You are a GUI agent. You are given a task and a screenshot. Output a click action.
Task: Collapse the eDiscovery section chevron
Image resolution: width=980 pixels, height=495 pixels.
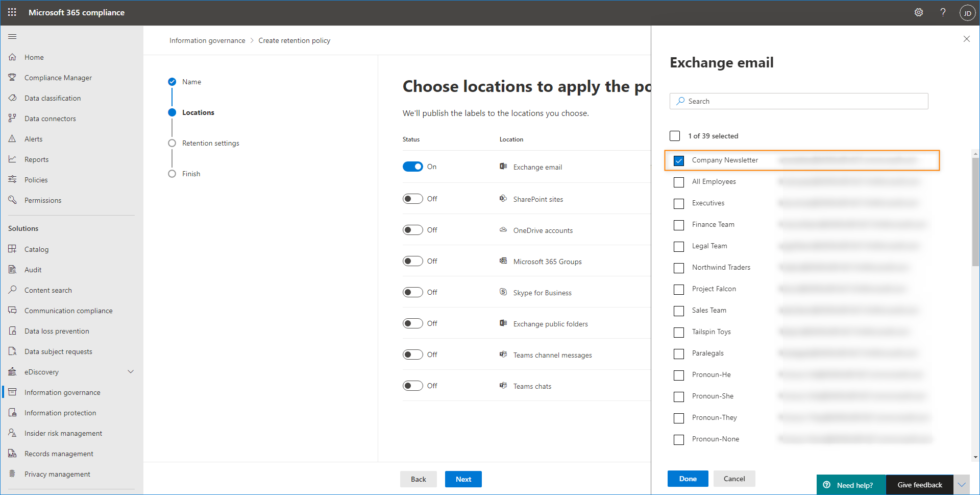pos(131,371)
